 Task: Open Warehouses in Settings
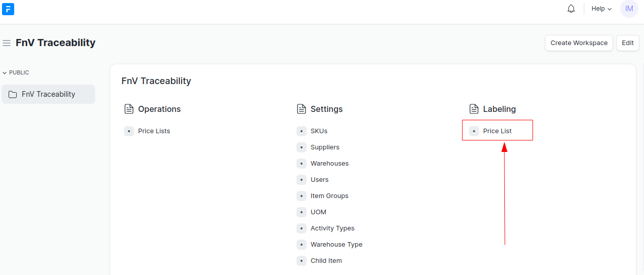point(329,164)
